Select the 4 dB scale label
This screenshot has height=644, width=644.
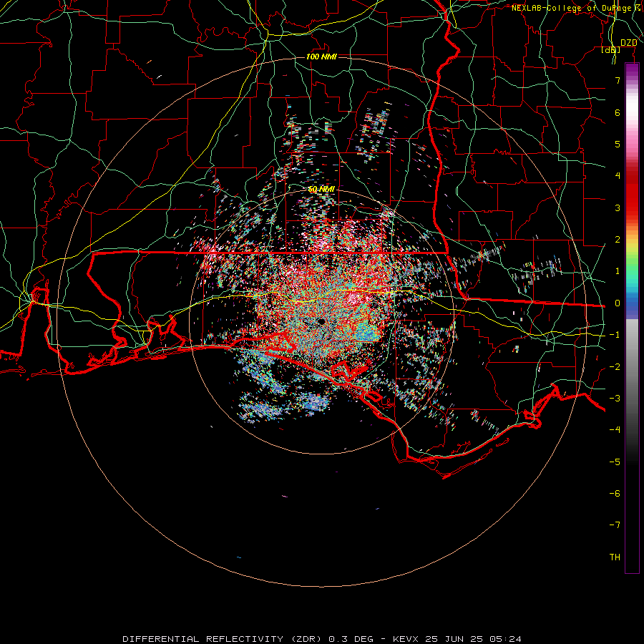(x=618, y=176)
